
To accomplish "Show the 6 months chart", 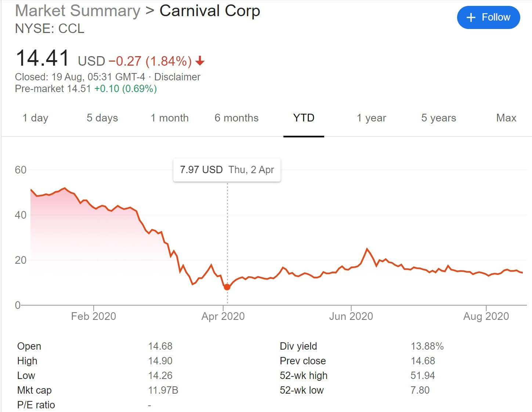I will pos(236,118).
